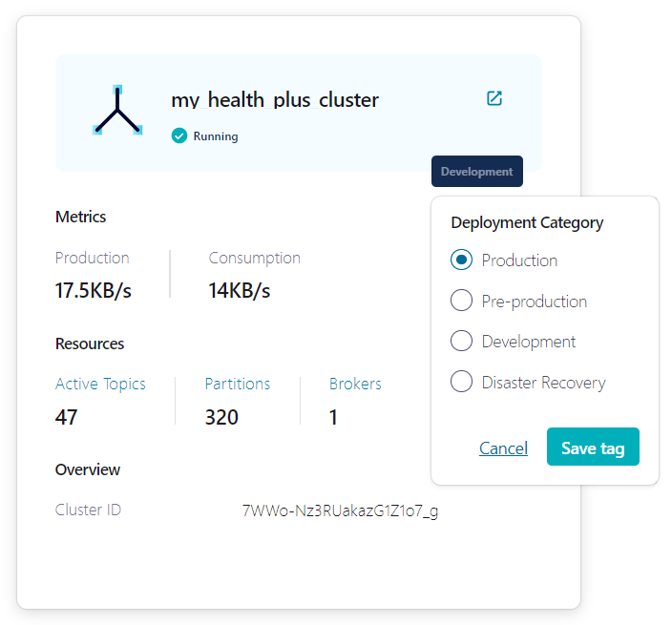672x625 pixels.
Task: Open the Development tag dropdown
Action: (x=476, y=172)
